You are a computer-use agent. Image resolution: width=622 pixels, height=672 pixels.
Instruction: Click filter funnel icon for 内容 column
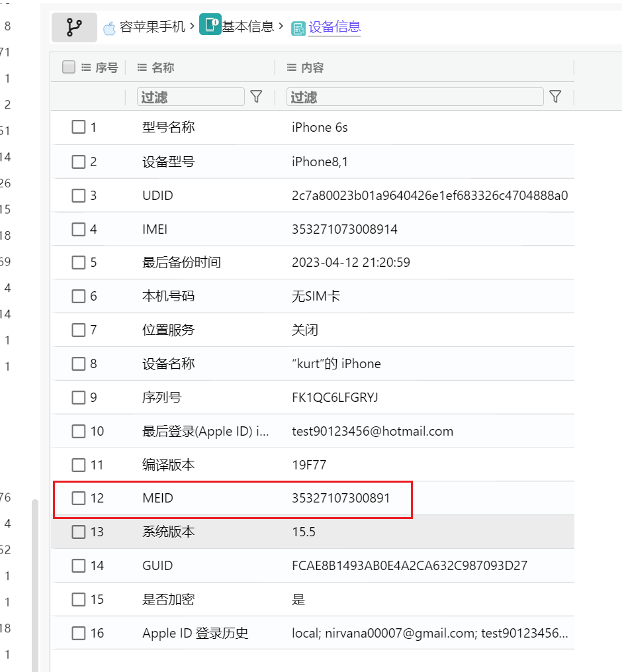[555, 97]
